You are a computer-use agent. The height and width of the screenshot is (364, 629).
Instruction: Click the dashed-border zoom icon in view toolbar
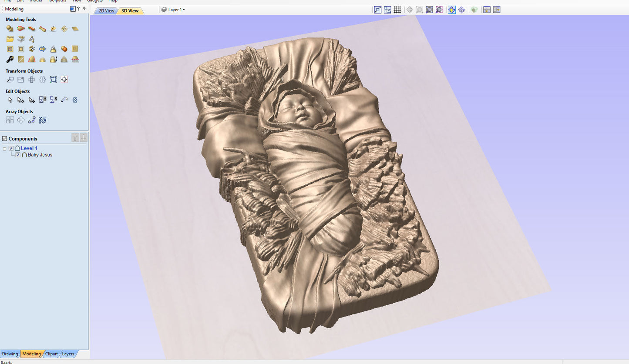tap(439, 10)
